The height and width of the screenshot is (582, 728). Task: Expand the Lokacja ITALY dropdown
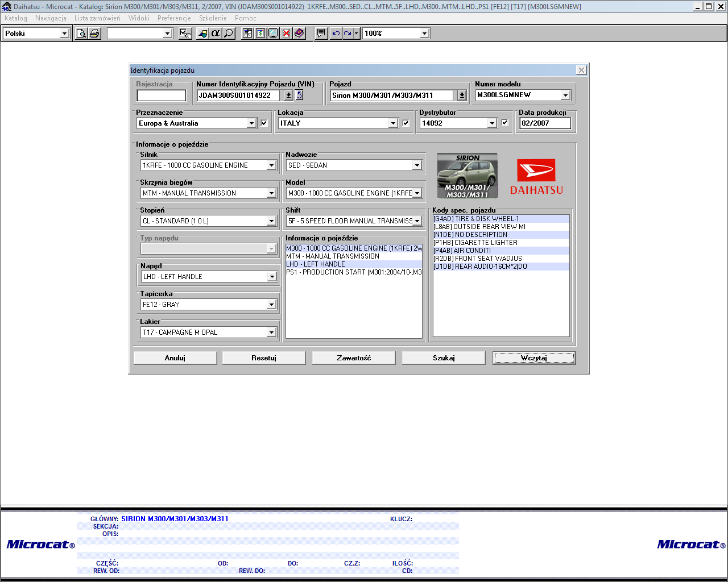tap(393, 123)
